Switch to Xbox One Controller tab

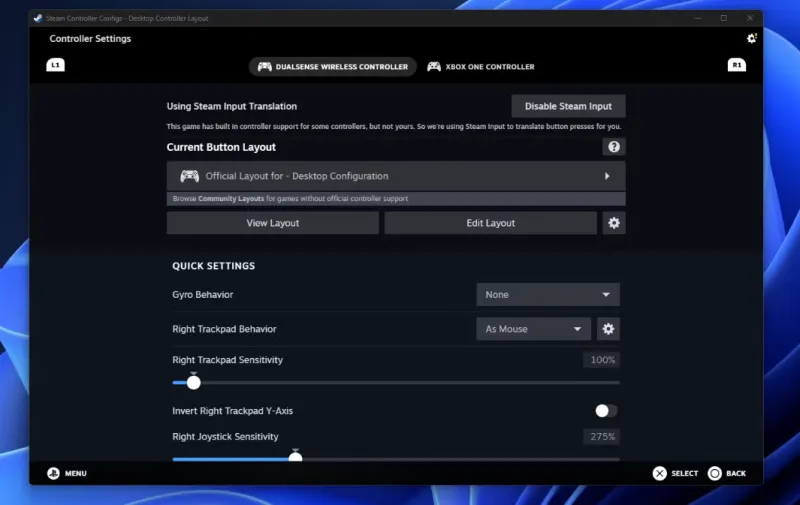pyautogui.click(x=481, y=67)
